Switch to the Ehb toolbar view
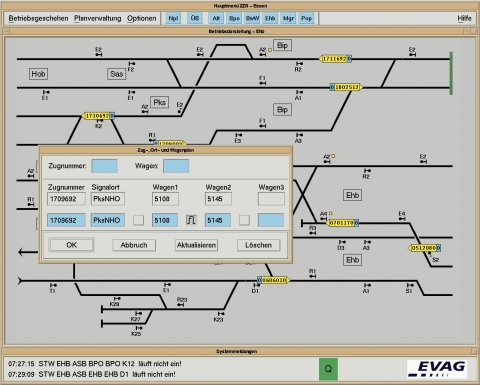Screen dimensions: 480x385 [x=270, y=18]
